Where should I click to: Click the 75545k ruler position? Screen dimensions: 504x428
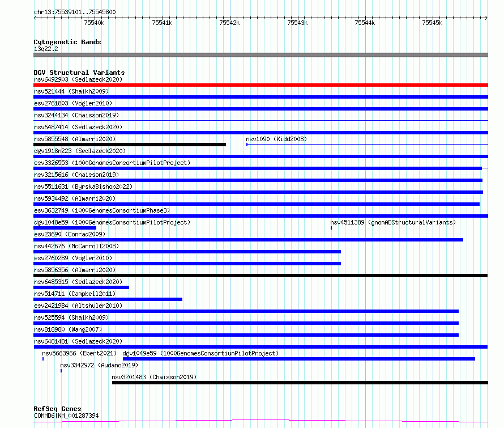pyautogui.click(x=432, y=23)
